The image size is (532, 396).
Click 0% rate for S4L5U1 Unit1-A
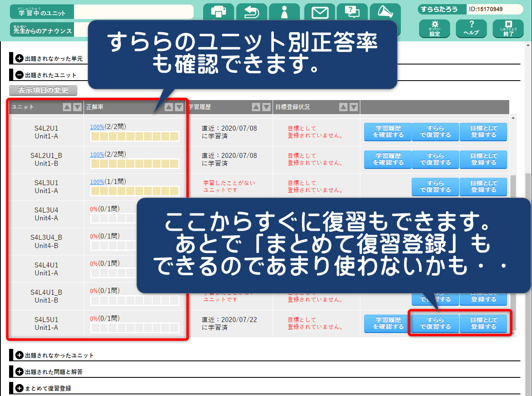94,319
